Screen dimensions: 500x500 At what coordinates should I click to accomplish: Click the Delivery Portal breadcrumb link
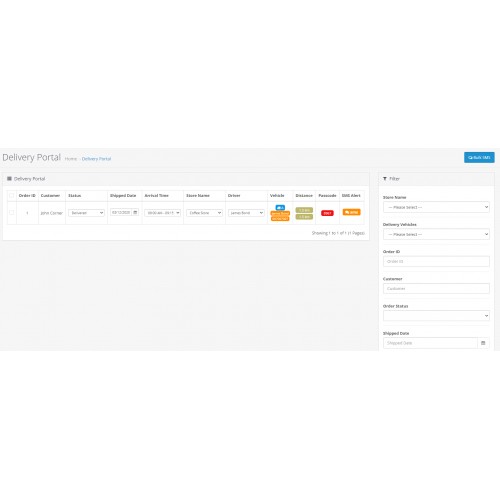click(96, 159)
